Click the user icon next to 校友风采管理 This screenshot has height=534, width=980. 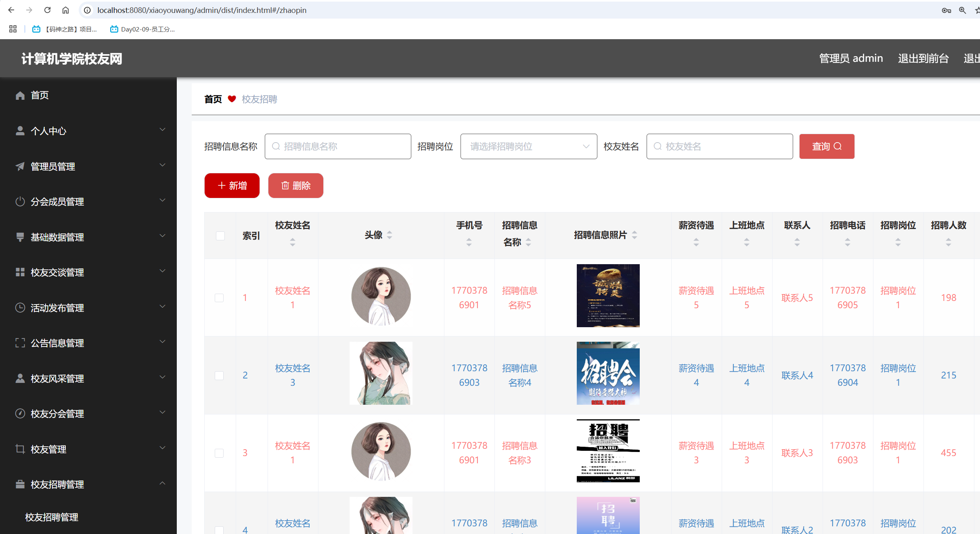pos(20,378)
